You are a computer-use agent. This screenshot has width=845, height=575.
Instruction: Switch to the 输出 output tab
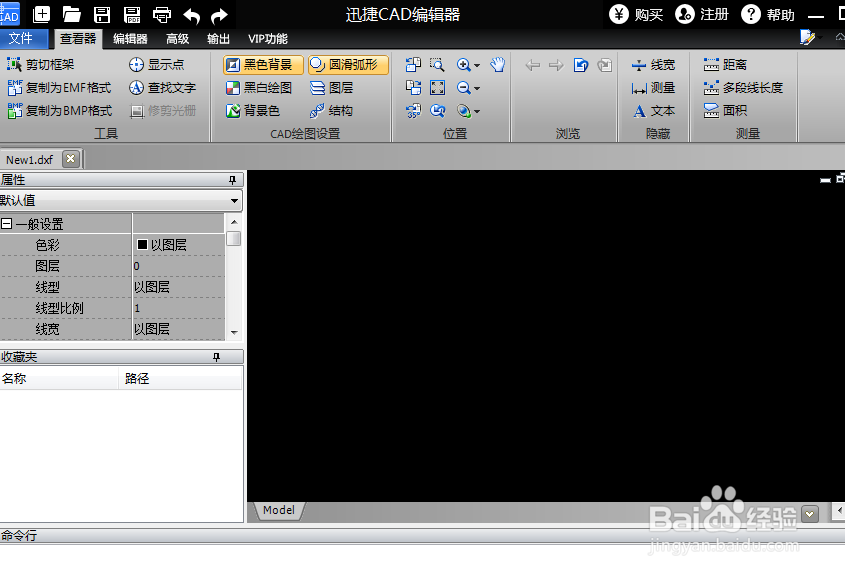(218, 39)
